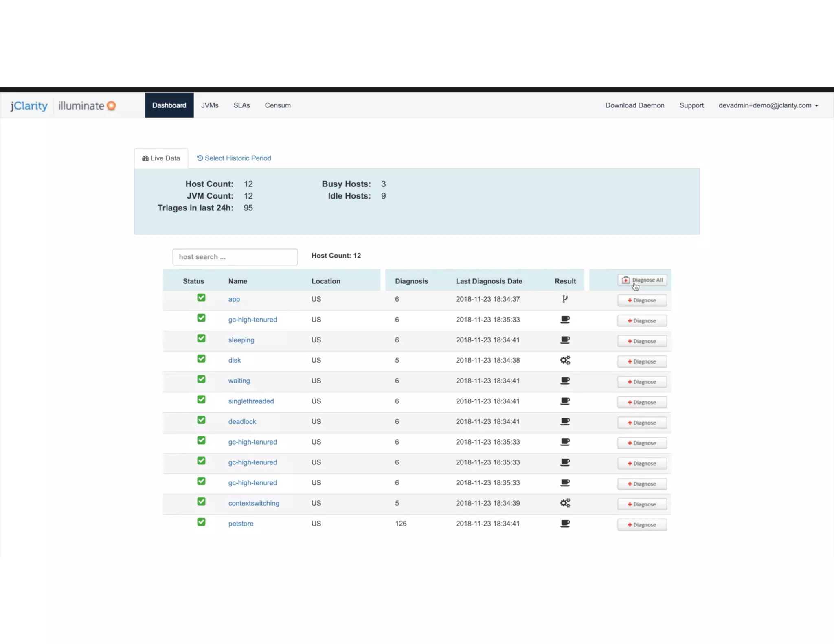Viewport: 834px width, 644px height.
Task: Click the gears result icon for contextswitching
Action: (565, 503)
